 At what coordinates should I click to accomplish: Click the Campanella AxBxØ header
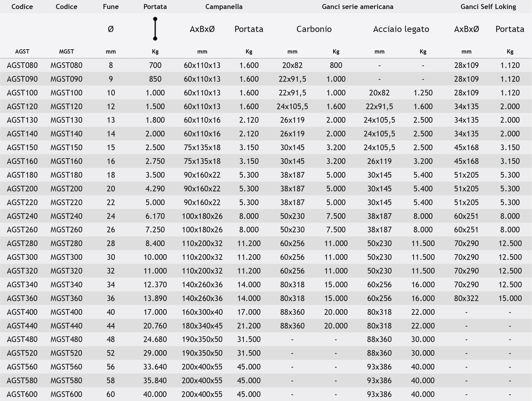[x=202, y=29]
